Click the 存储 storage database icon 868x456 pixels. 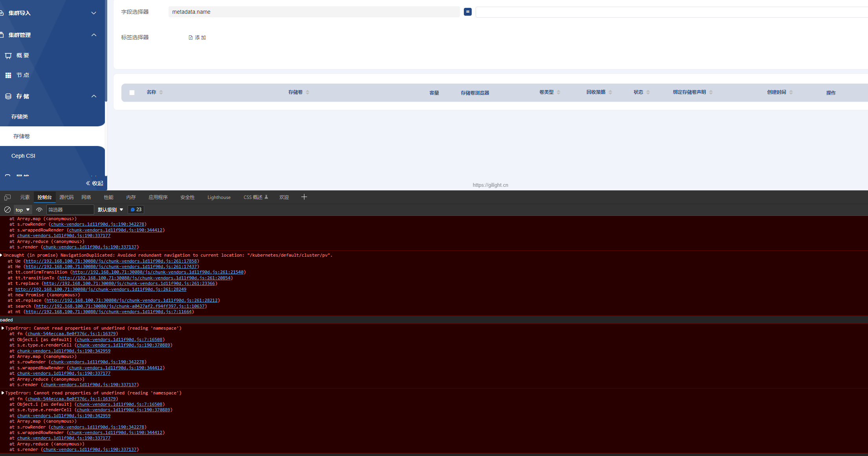click(x=8, y=96)
